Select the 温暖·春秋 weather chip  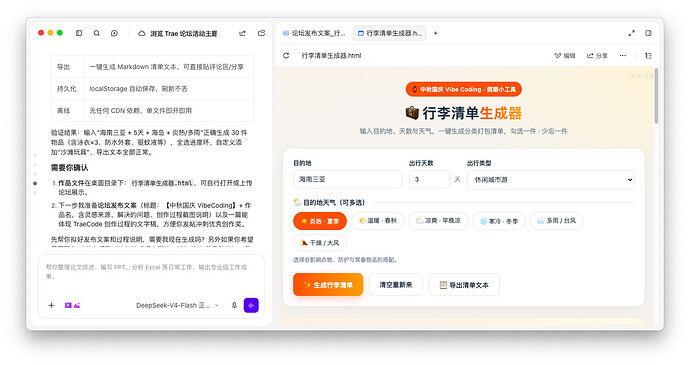point(378,221)
